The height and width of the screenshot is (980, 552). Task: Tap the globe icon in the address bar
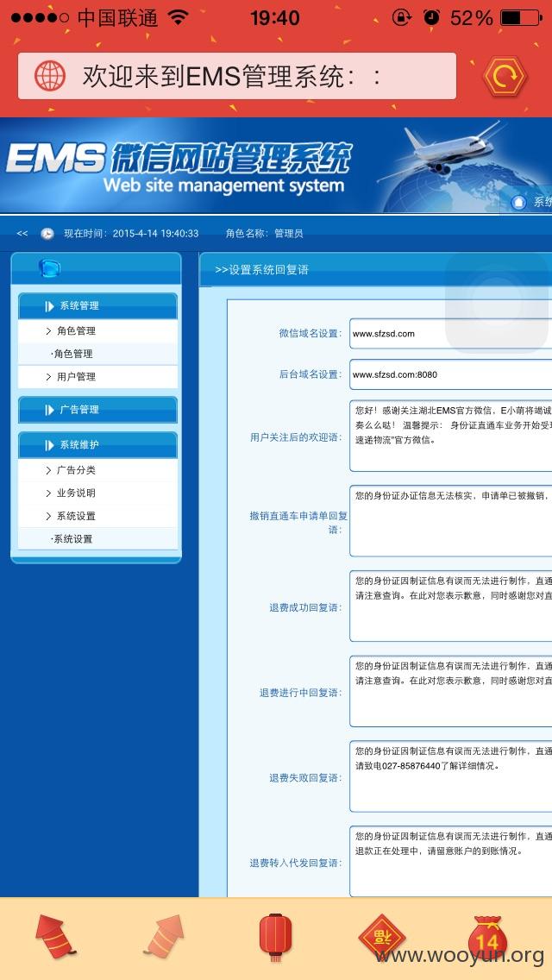click(49, 76)
